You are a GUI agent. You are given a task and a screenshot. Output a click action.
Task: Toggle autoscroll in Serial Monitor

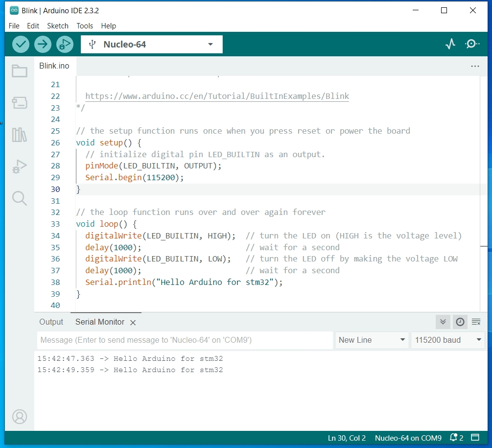[x=443, y=322]
